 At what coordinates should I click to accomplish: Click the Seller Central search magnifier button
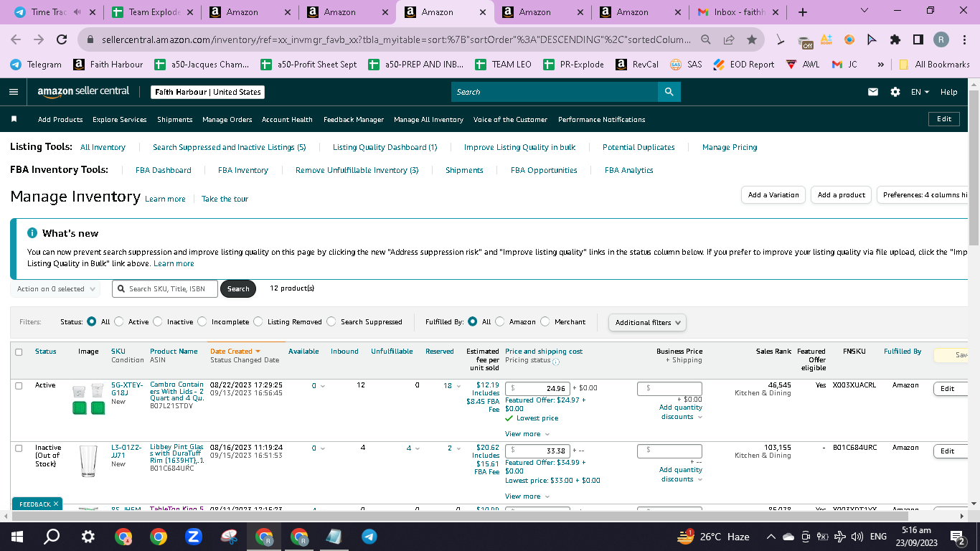tap(669, 92)
